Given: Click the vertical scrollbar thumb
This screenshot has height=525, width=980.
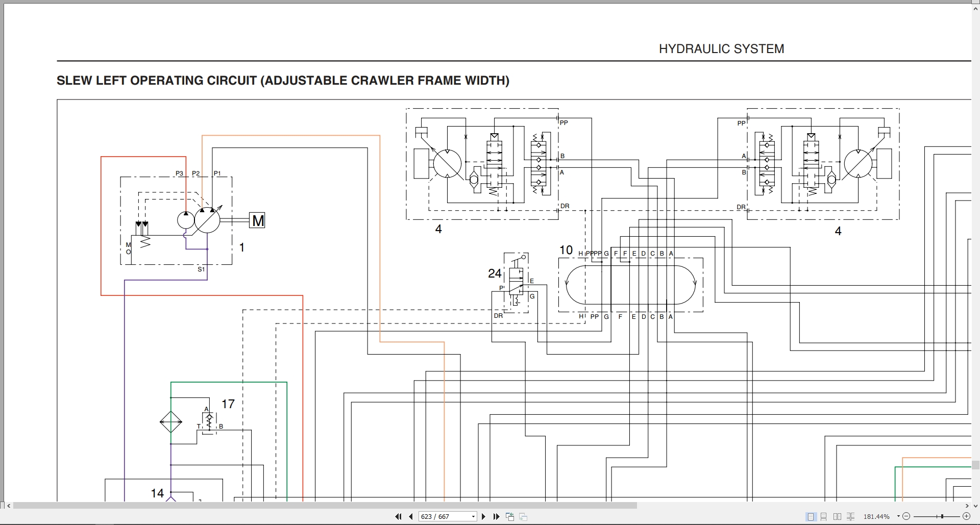Looking at the screenshot, I should click(x=975, y=465).
